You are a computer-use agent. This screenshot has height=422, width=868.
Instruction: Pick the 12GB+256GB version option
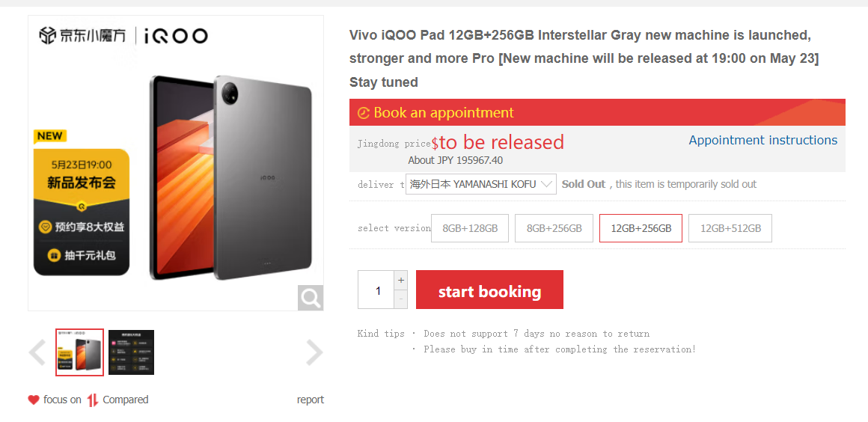click(x=641, y=228)
